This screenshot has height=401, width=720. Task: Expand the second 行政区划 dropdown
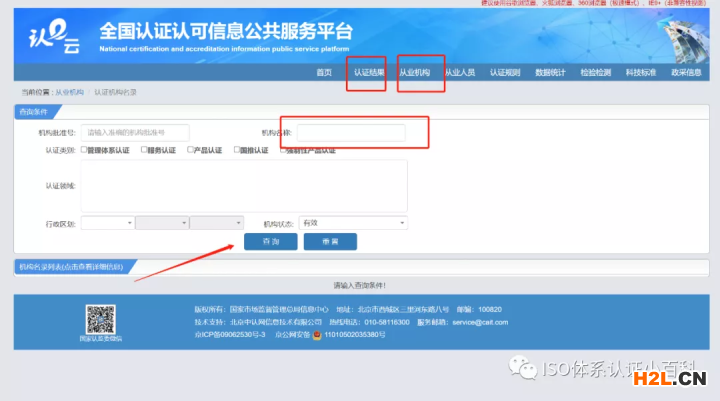click(161, 223)
